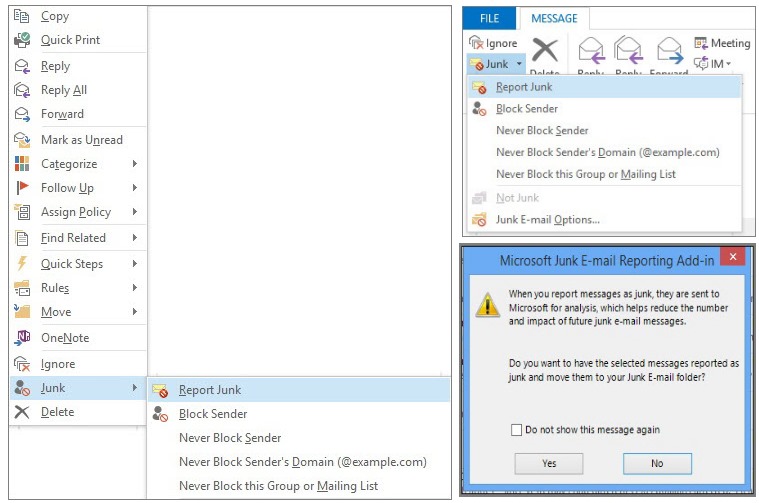Open the Junk dropdown arrow in ribbon
759x503 pixels.
[519, 64]
